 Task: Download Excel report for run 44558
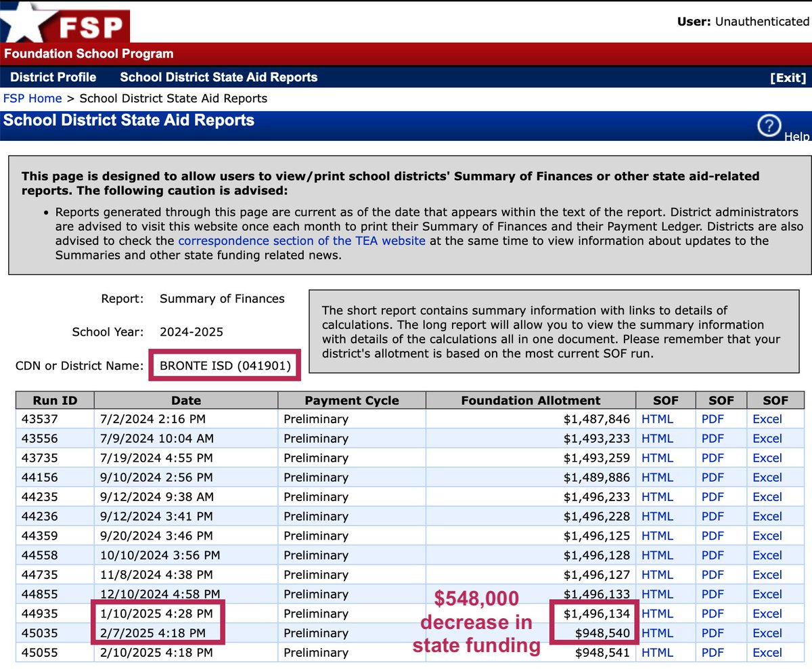pyautogui.click(x=767, y=555)
